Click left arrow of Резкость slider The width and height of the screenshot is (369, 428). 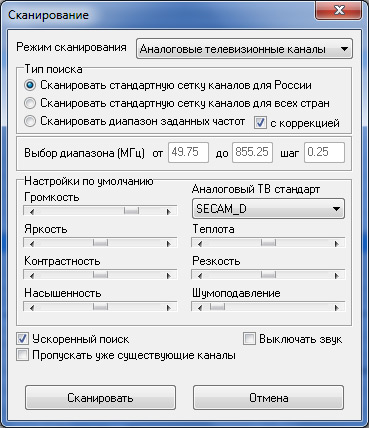click(x=200, y=276)
